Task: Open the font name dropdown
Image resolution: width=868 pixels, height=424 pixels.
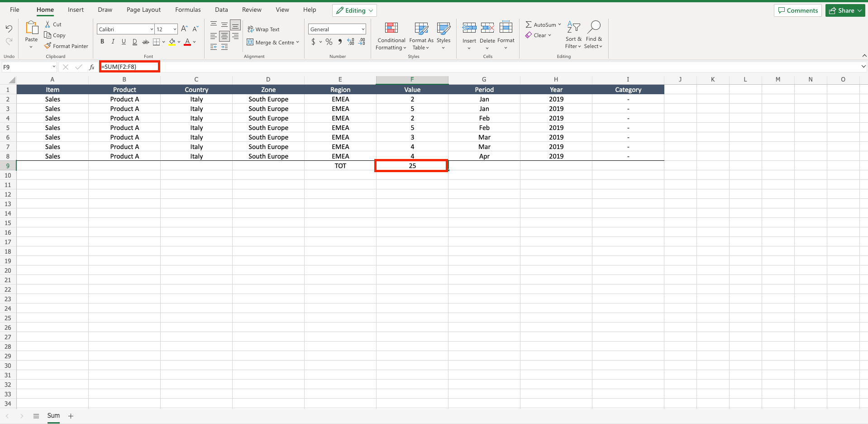Action: coord(151,29)
